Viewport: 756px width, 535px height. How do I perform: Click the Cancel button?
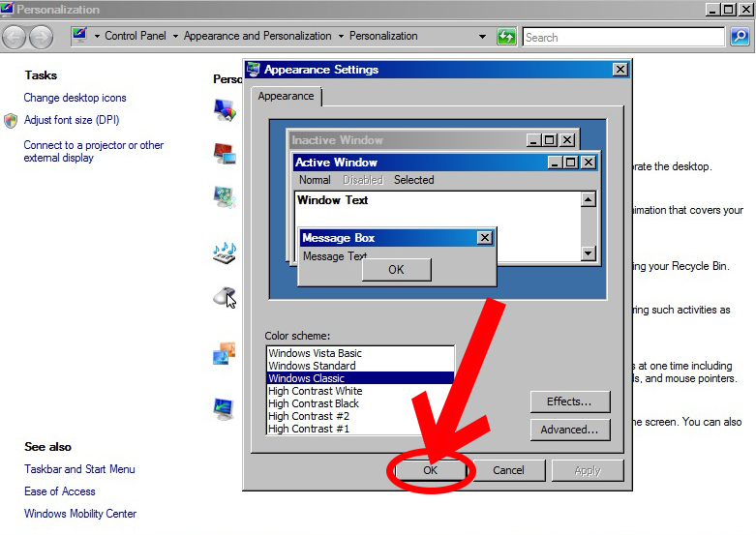(x=508, y=470)
